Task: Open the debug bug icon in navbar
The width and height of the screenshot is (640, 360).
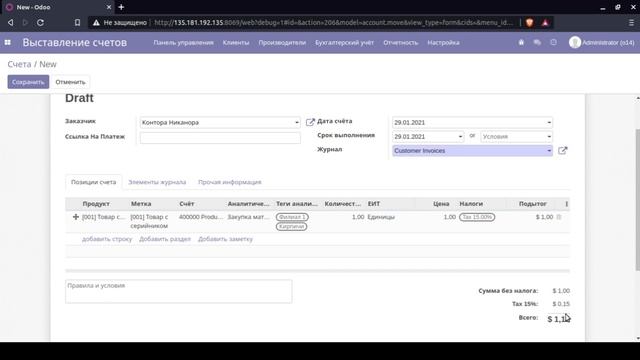Action: click(x=521, y=42)
